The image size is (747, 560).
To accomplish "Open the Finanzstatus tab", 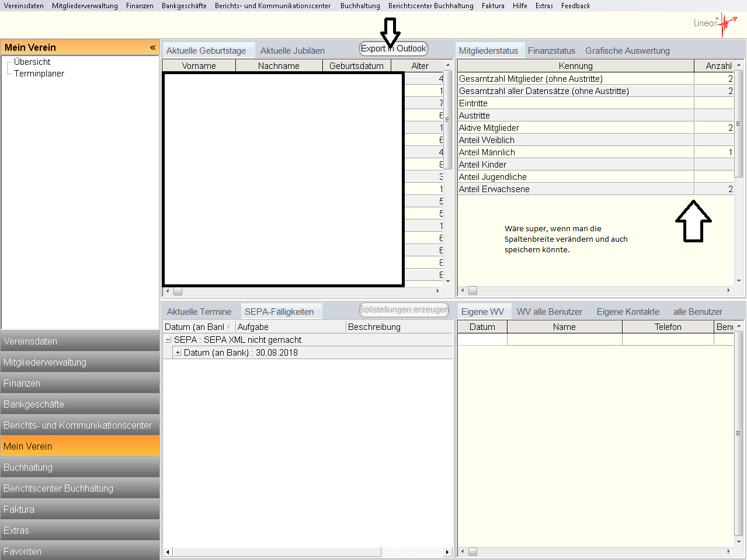I will (x=551, y=51).
